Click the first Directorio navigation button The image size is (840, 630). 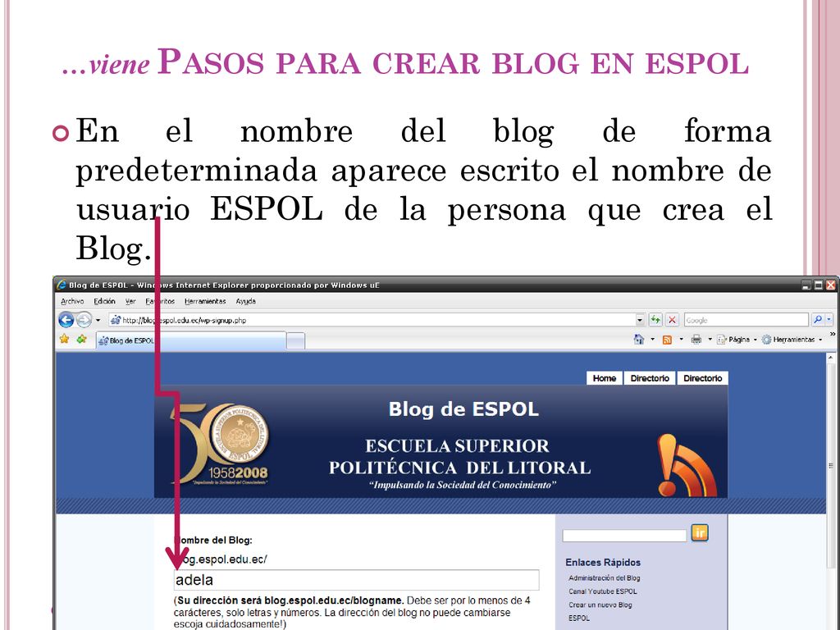pyautogui.click(x=650, y=378)
